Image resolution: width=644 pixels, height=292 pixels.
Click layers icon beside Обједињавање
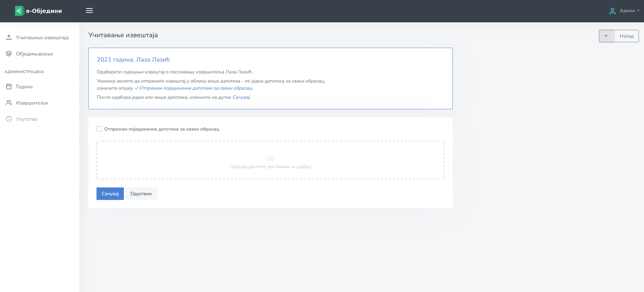coord(9,53)
